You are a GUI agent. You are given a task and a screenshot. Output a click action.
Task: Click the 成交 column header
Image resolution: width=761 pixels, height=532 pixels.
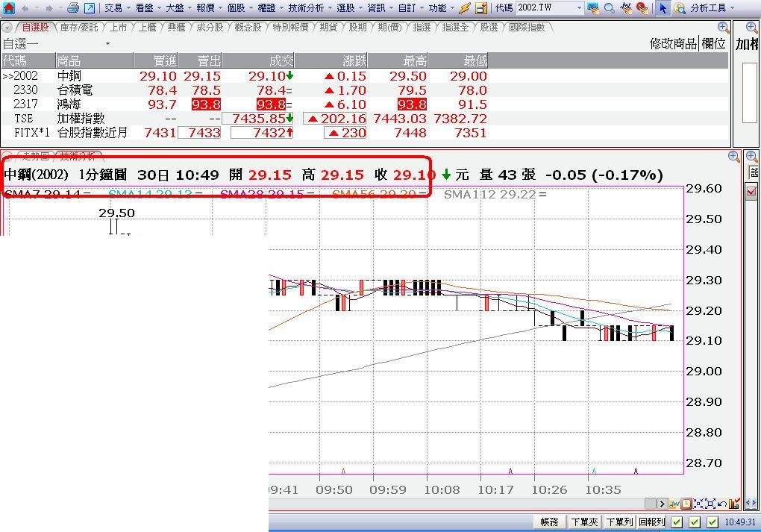[258, 60]
